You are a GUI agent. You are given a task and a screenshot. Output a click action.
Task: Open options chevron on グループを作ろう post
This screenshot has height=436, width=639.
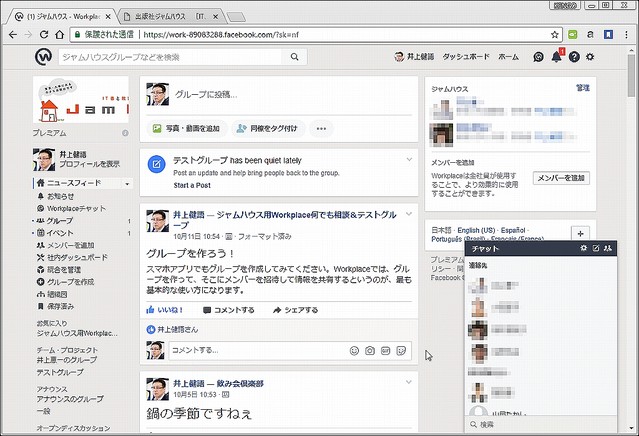[409, 214]
